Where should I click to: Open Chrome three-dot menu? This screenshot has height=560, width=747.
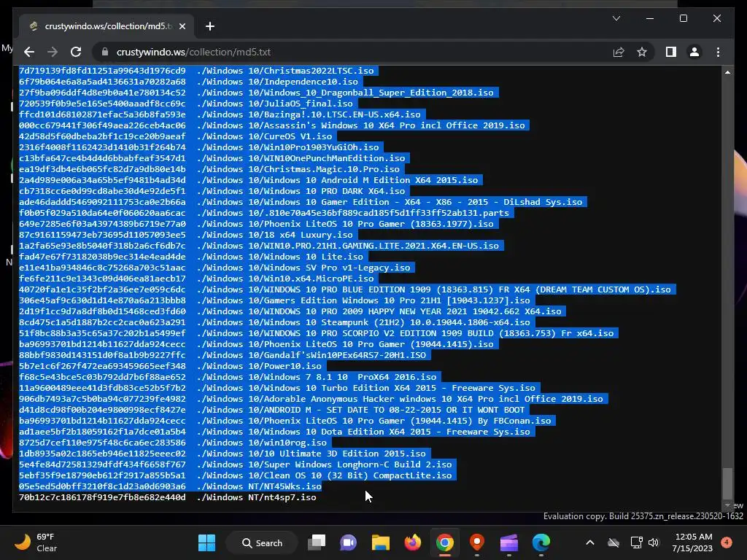click(x=718, y=52)
